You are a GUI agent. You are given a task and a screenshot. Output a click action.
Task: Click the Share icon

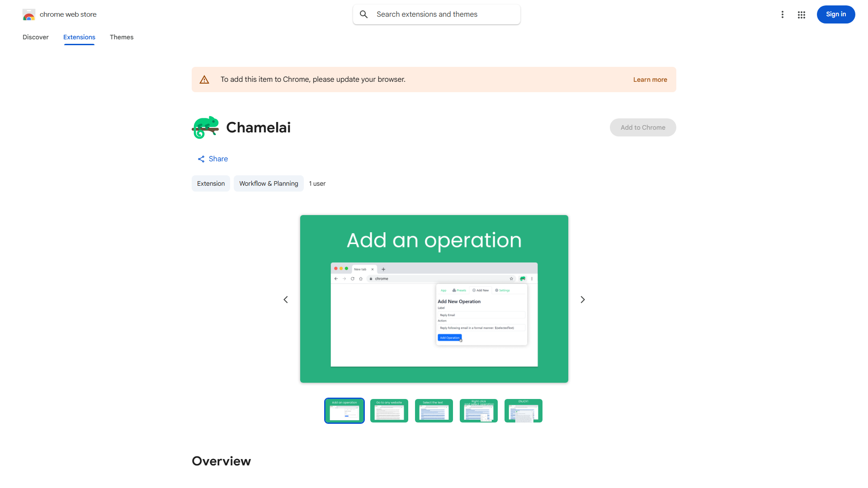(x=201, y=159)
